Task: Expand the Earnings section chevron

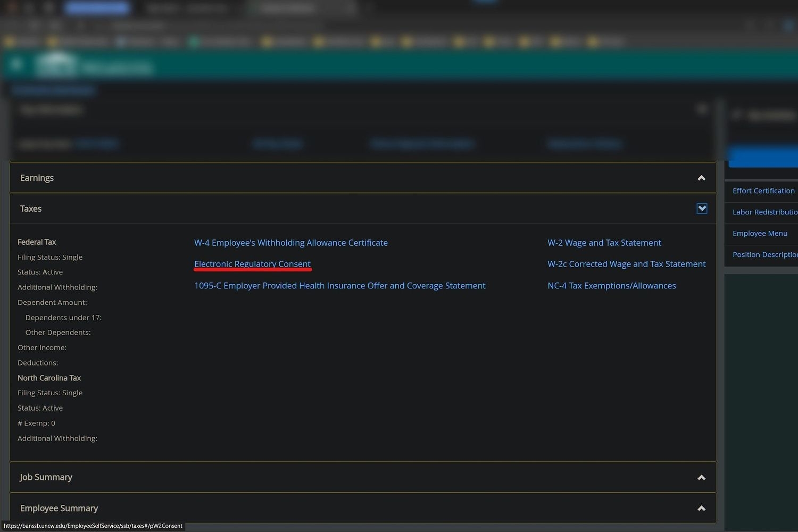Action: coord(701,178)
